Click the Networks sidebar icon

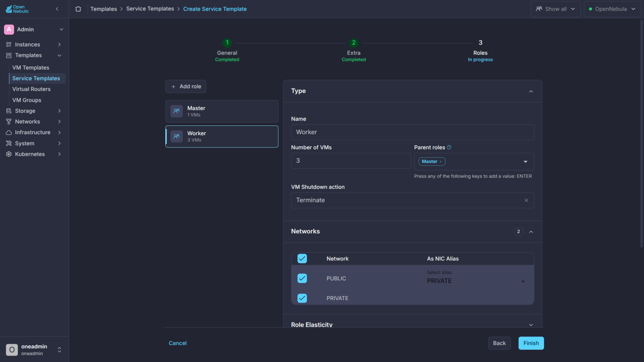(9, 122)
